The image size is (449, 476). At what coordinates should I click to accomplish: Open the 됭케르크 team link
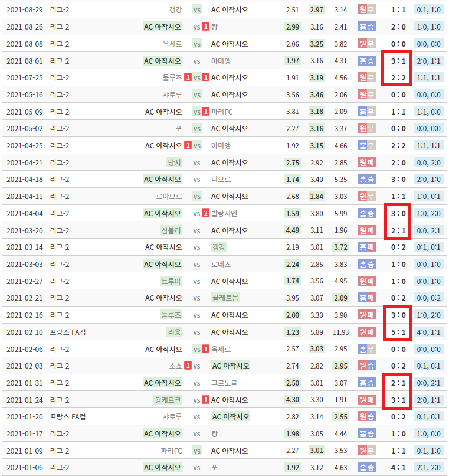pyautogui.click(x=168, y=400)
